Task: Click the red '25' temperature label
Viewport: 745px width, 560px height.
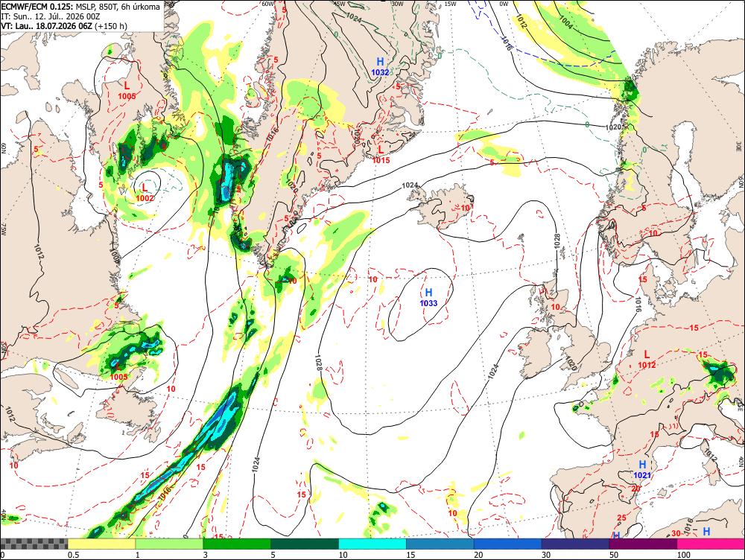Action: [x=621, y=518]
